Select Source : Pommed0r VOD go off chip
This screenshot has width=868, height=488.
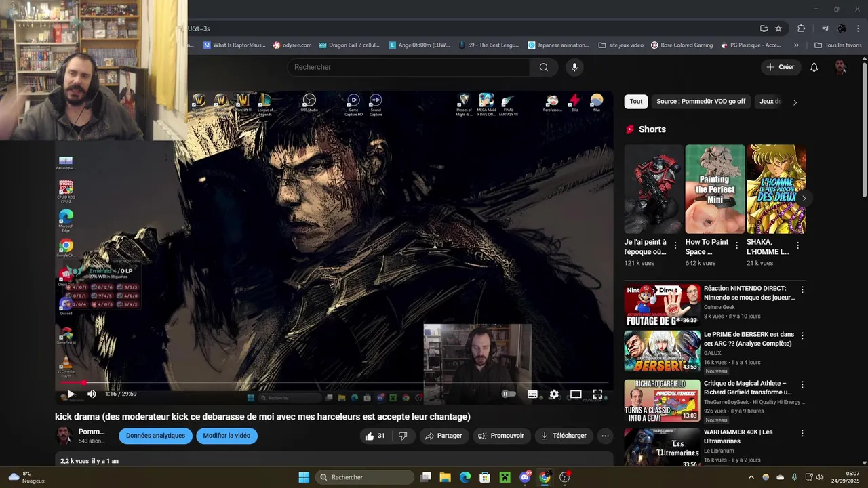(701, 102)
